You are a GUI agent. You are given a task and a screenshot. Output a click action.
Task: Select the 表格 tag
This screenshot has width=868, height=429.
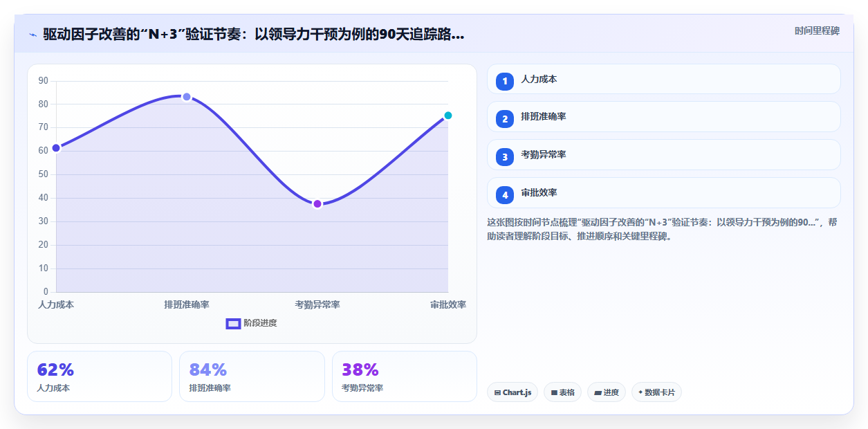point(562,392)
